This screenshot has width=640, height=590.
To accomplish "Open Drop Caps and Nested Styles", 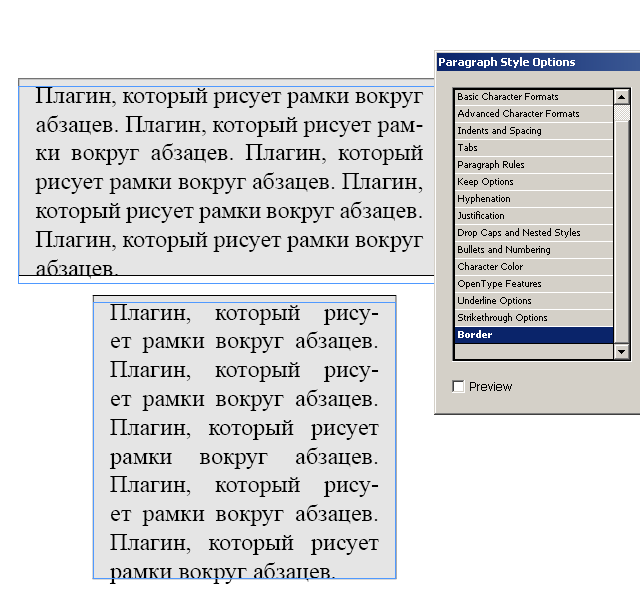I will 534,233.
